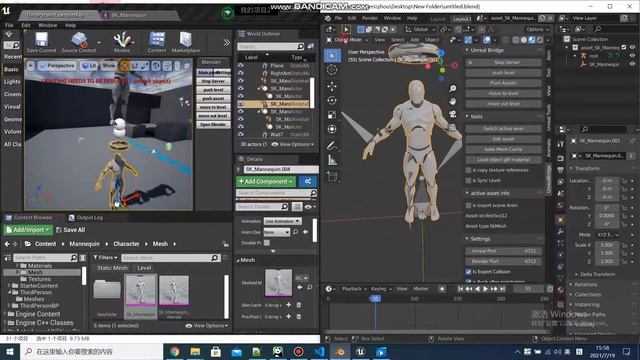640x360 pixels.
Task: Click Push Assets in Blender panel
Action: point(503,83)
